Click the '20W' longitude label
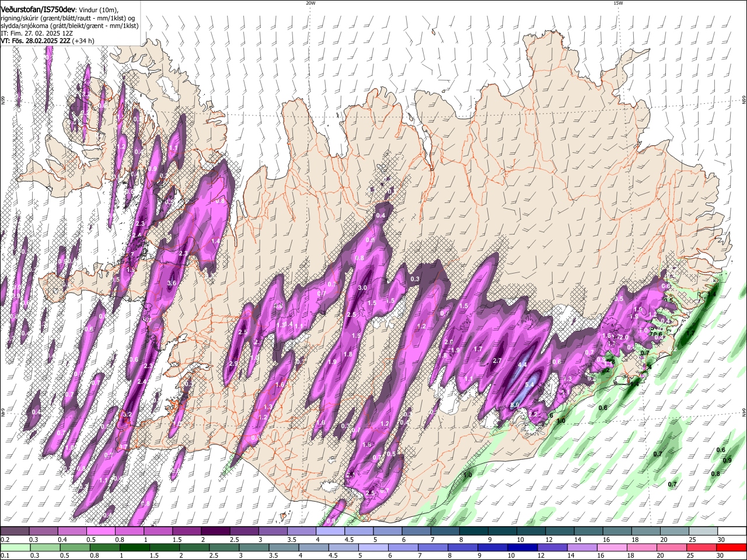Screen dimensions: 747x560 [x=310, y=3]
